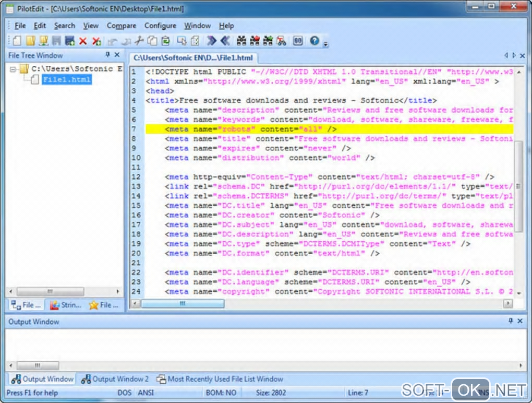Switch to the File1.html editor tab
The height and width of the screenshot is (403, 532).
(x=193, y=58)
